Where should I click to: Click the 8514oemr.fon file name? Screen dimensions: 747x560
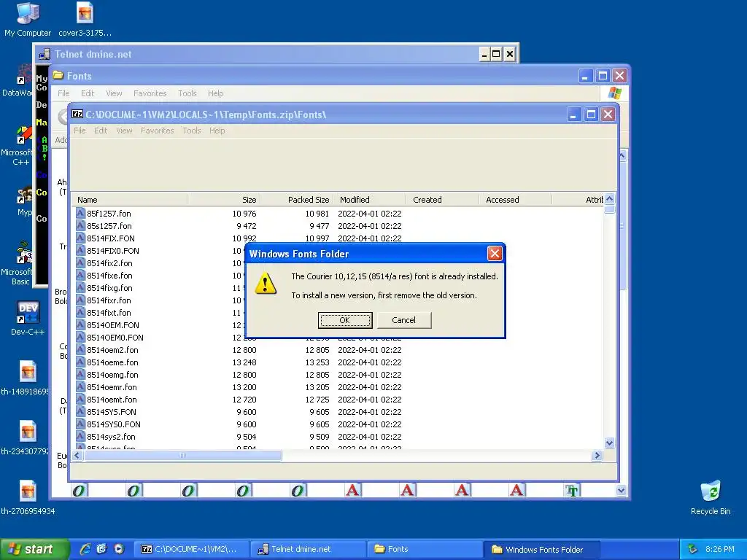(x=112, y=387)
